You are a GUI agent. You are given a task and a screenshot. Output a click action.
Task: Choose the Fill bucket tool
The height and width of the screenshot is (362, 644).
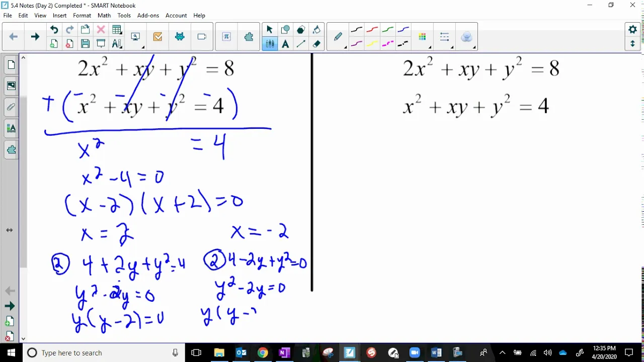(x=316, y=30)
